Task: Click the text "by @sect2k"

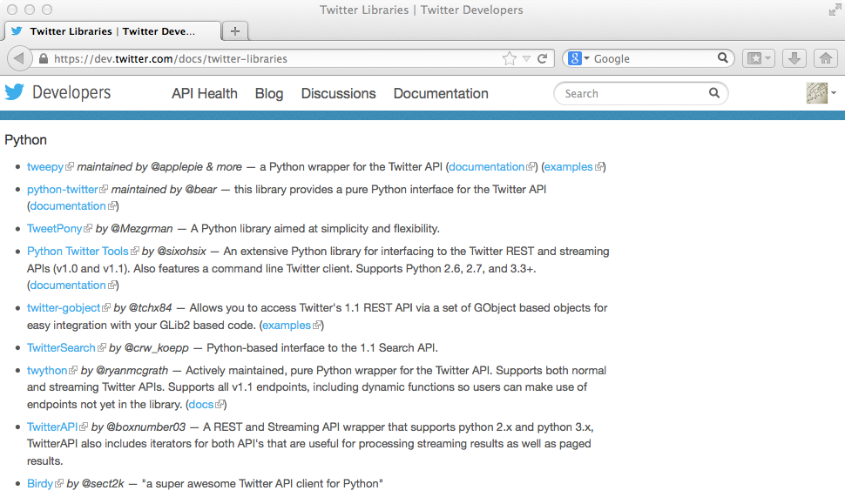Action: click(95, 483)
